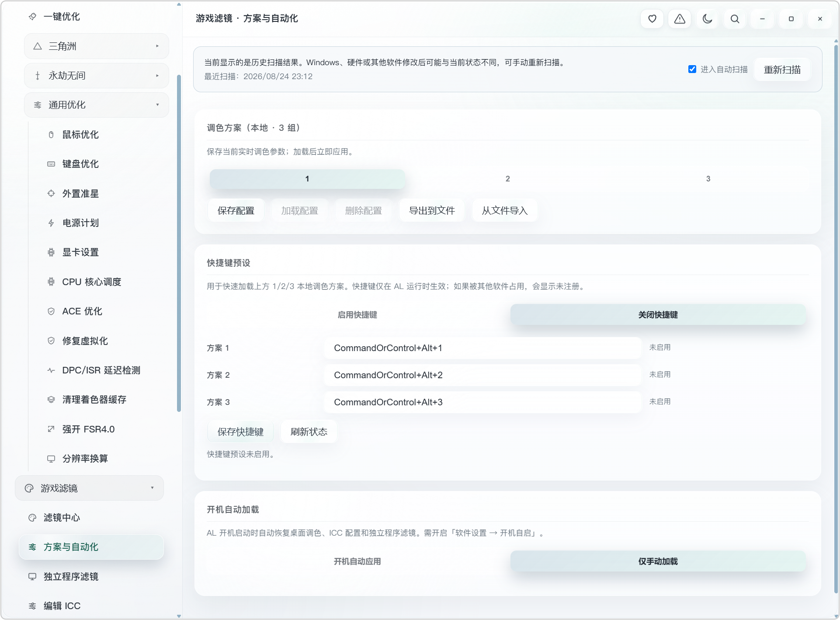
Task: Open the 编辑 ICC page
Action: tap(91, 606)
